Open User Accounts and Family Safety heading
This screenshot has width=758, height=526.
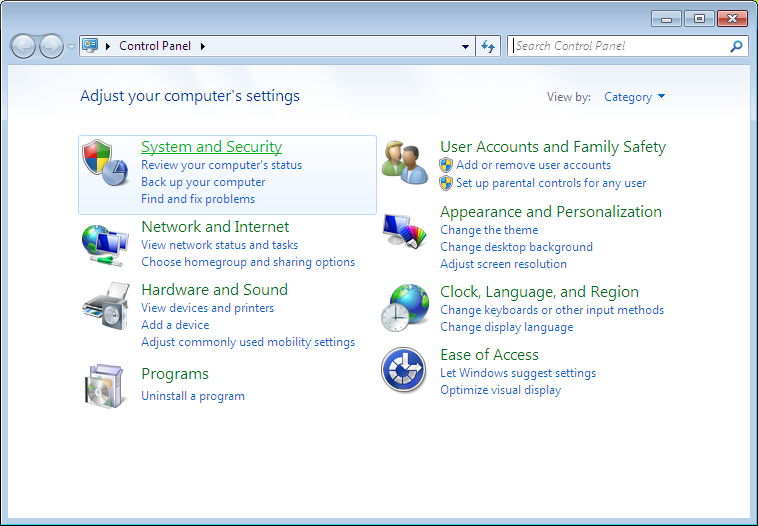coord(553,146)
